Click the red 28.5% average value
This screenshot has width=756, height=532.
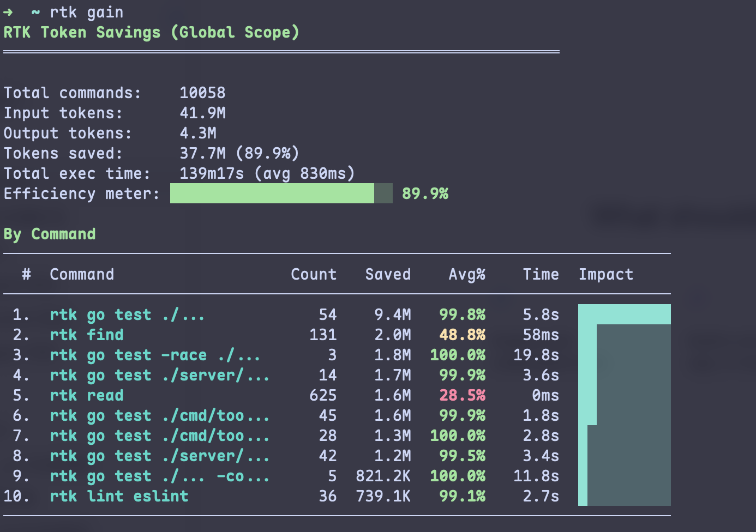(463, 395)
